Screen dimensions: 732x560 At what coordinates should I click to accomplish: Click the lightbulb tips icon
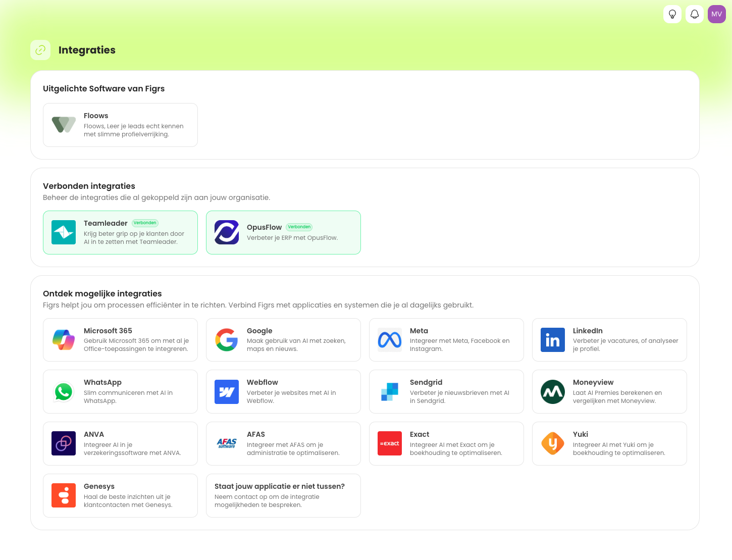pos(672,14)
